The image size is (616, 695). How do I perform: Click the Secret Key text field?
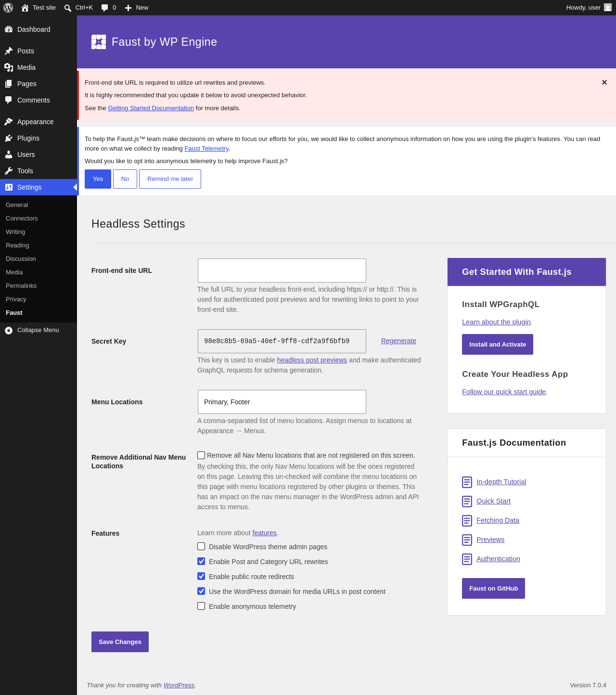tap(282, 341)
